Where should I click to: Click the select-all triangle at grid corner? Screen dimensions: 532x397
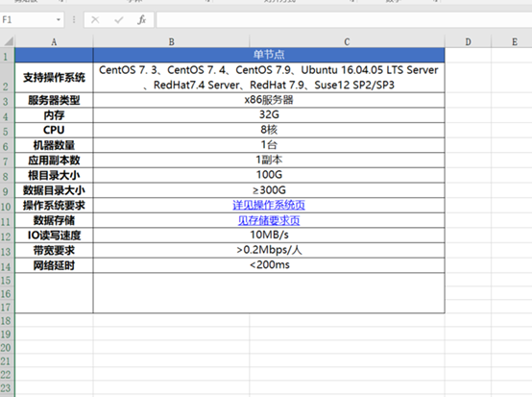pos(9,41)
